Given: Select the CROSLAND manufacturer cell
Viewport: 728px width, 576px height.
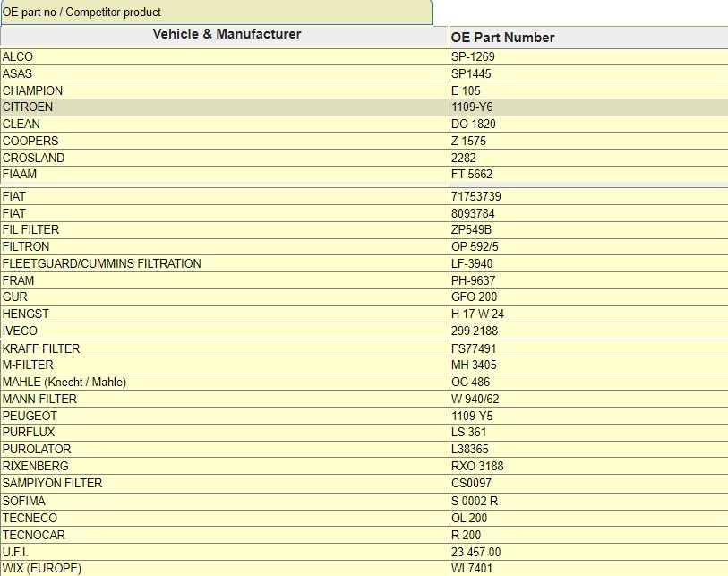Looking at the screenshot, I should (x=225, y=158).
